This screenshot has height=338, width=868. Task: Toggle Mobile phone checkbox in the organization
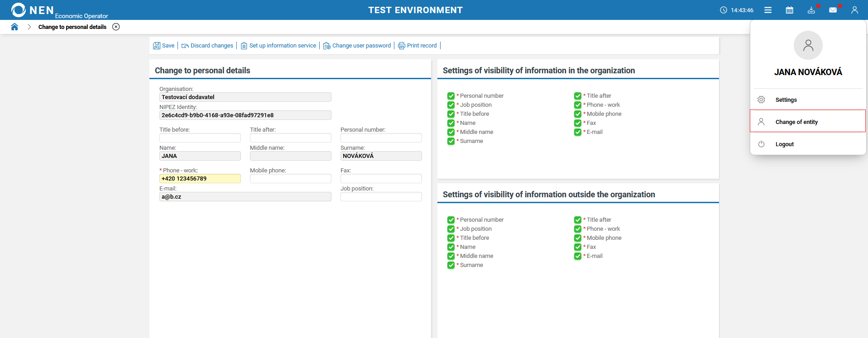click(578, 114)
